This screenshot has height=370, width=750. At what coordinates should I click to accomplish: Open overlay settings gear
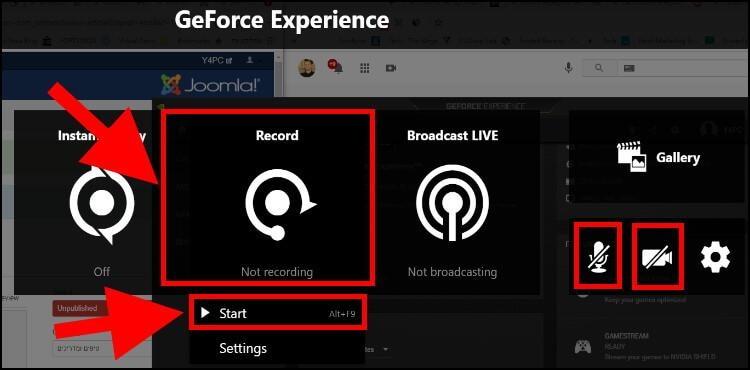tap(715, 257)
